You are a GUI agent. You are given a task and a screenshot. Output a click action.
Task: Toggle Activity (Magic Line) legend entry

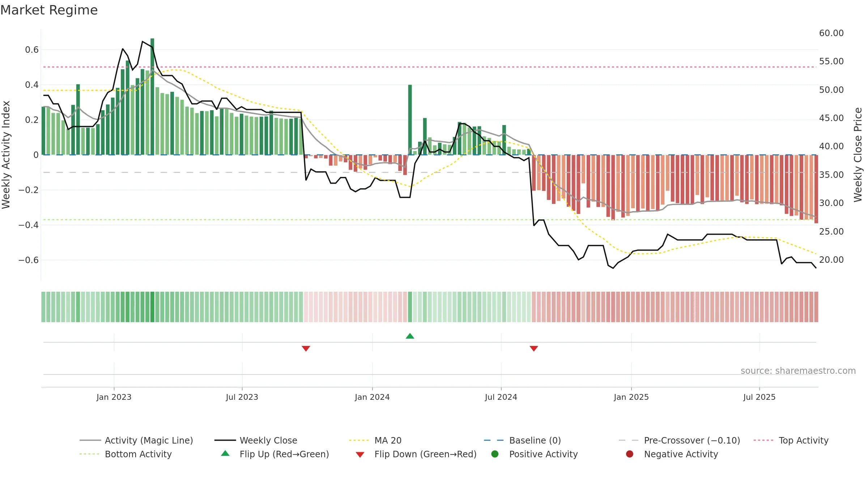click(x=136, y=440)
